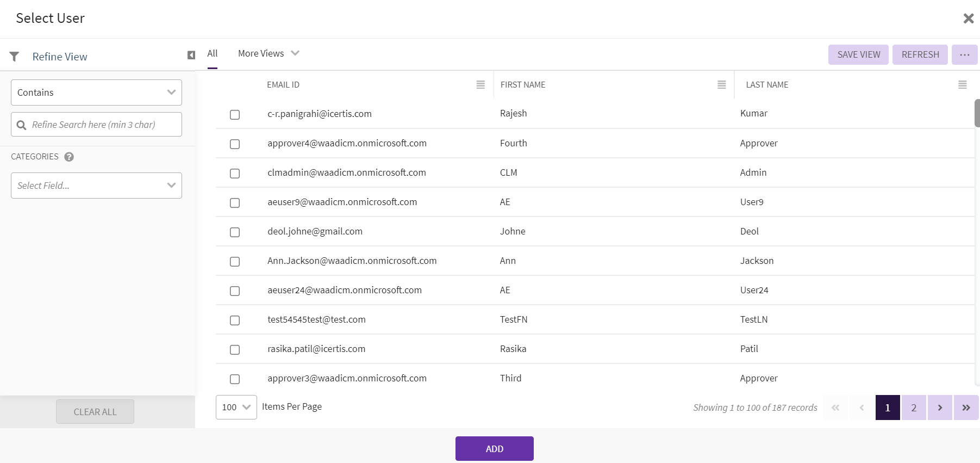980x463 pixels.
Task: Open the Select Field categories dropdown
Action: [x=96, y=186]
